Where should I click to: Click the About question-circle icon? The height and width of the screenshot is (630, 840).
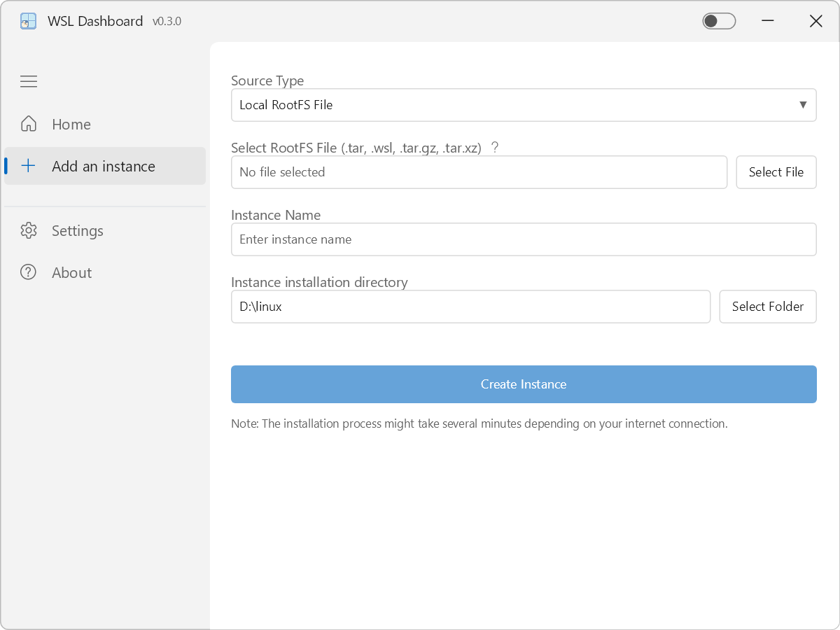coord(29,272)
